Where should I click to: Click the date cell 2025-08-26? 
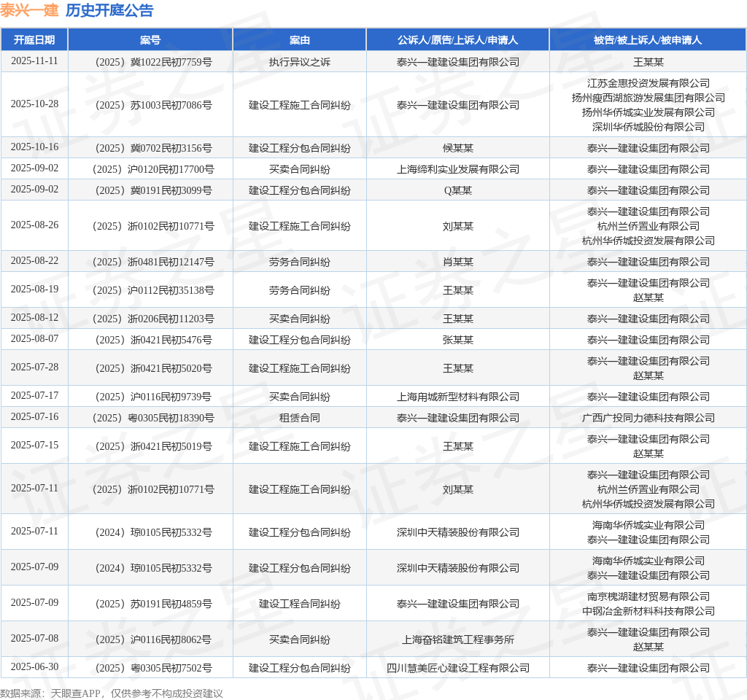click(x=34, y=225)
